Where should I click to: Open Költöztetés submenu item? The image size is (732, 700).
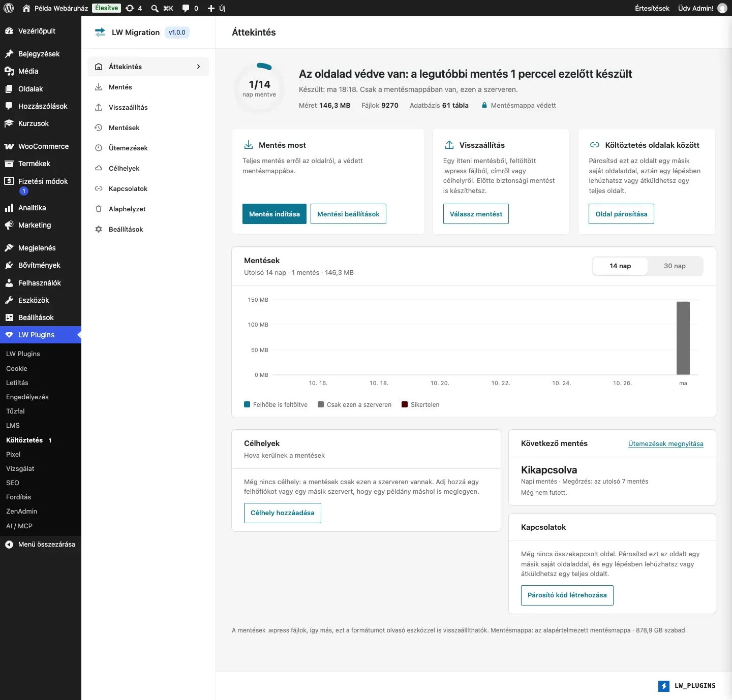tap(24, 440)
